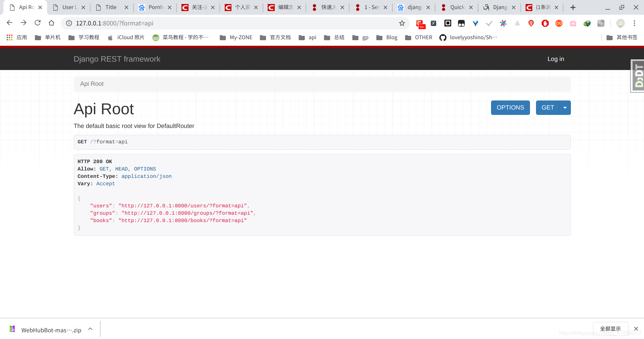Open the red 99+ badge extension

point(420,24)
